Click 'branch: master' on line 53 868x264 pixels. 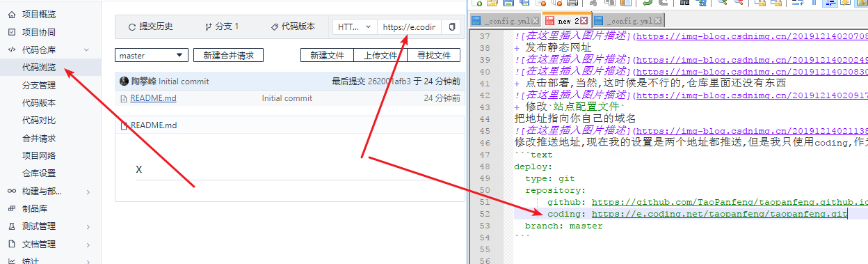pyautogui.click(x=564, y=226)
